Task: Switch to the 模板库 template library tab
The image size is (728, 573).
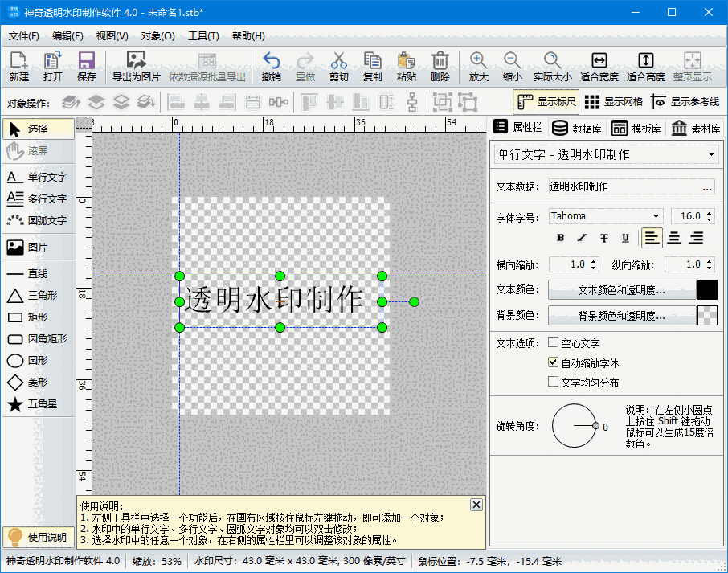Action: (x=639, y=129)
